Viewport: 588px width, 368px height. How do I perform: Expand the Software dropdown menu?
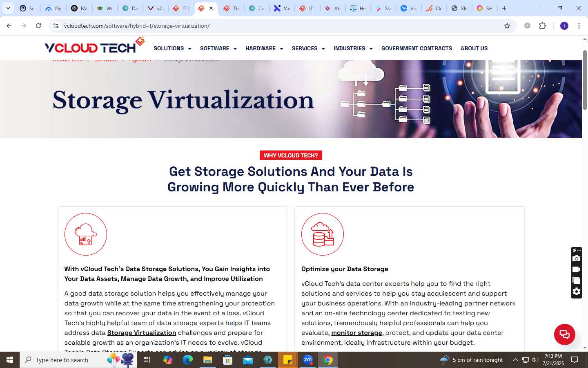click(218, 48)
